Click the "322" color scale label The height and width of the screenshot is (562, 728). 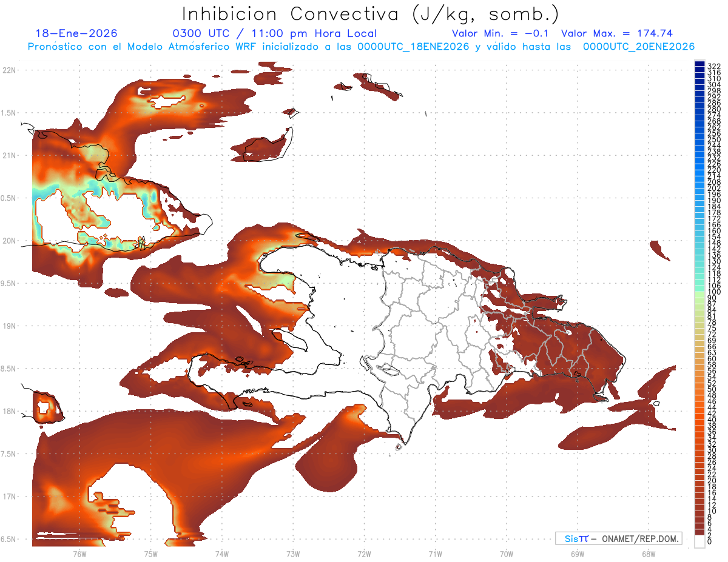[713, 65]
